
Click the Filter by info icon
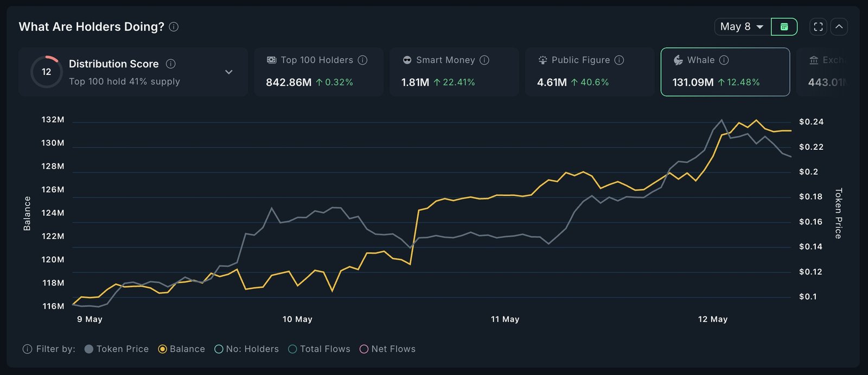(x=27, y=349)
